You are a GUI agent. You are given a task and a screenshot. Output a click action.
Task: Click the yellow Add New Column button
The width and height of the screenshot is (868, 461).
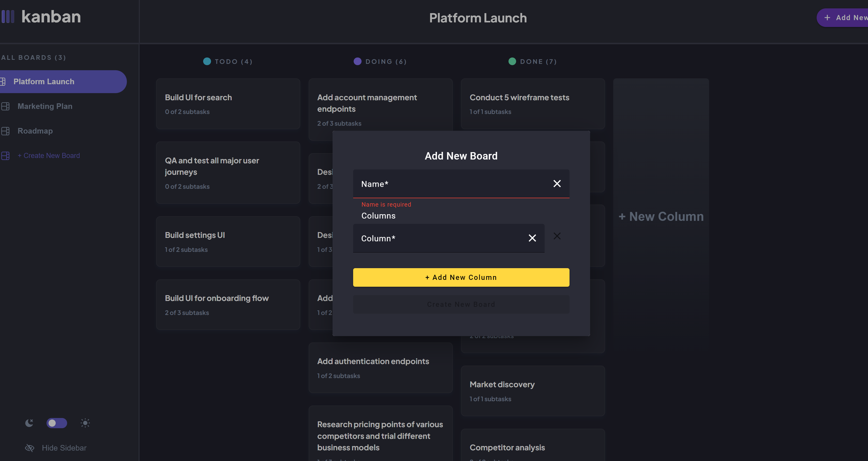(461, 277)
